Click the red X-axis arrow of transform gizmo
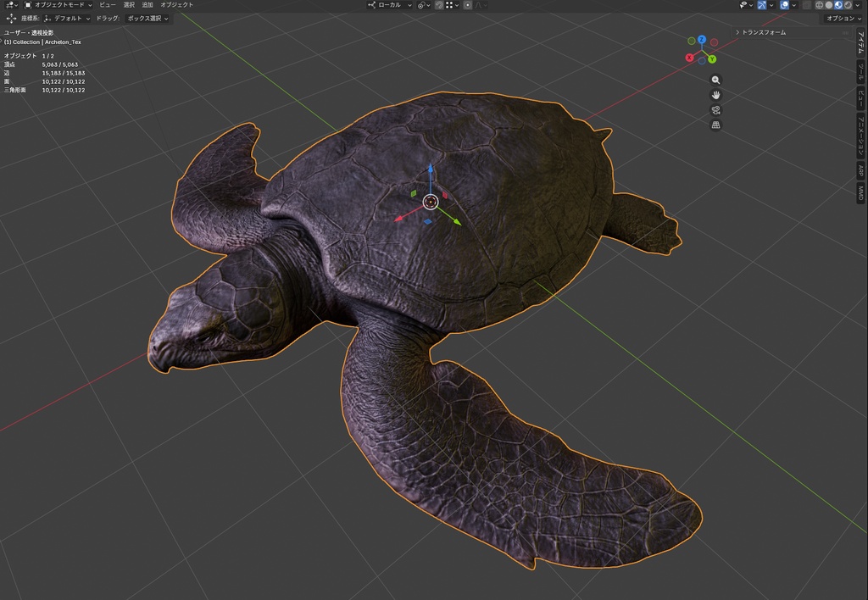Screen dimensions: 868x600 pos(399,219)
